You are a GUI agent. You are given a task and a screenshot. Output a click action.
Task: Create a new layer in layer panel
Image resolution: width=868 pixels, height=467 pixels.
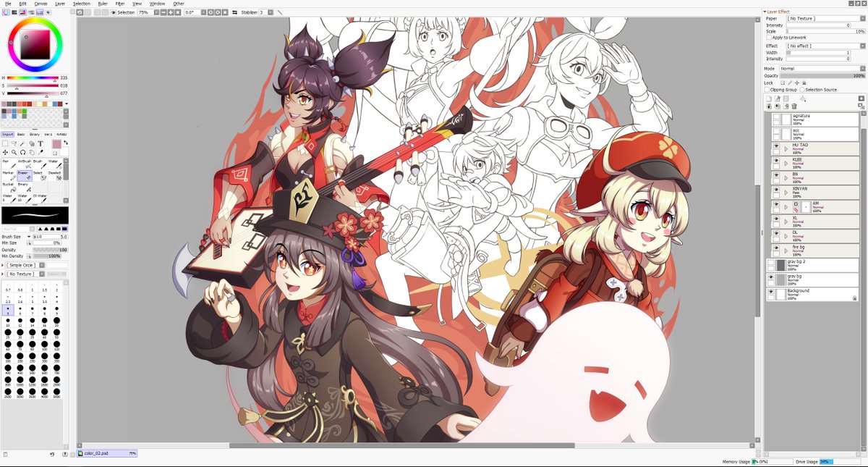coord(770,98)
